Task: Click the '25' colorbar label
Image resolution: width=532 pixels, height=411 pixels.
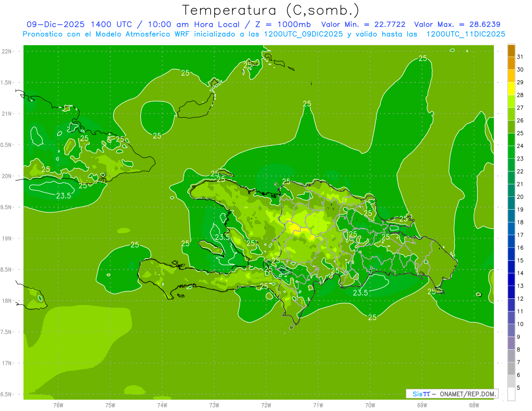Action: (520, 133)
